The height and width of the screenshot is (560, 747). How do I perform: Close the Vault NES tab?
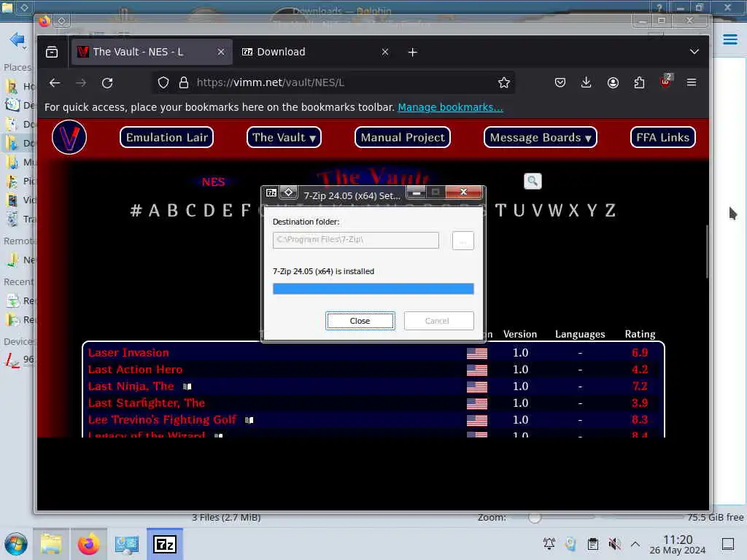pos(221,52)
